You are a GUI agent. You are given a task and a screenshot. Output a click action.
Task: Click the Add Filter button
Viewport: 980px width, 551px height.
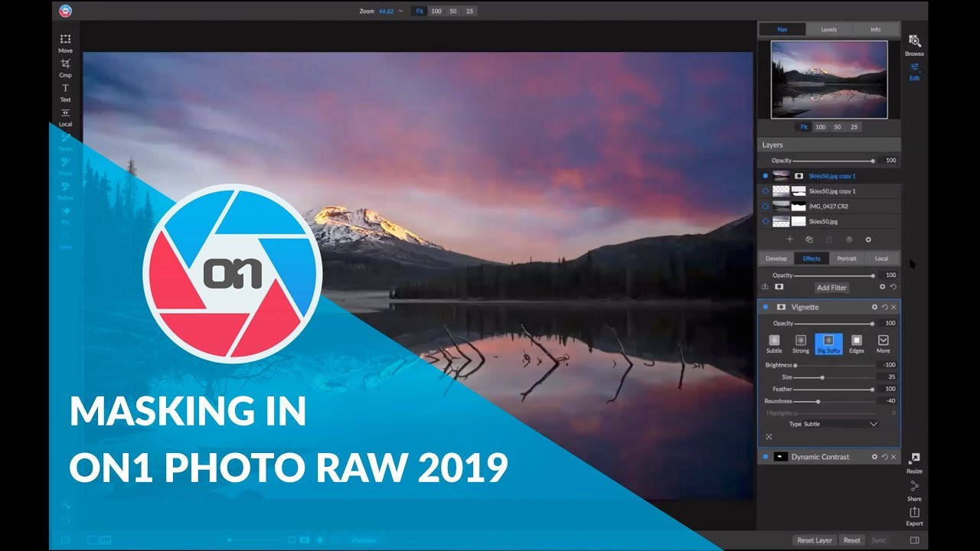831,288
